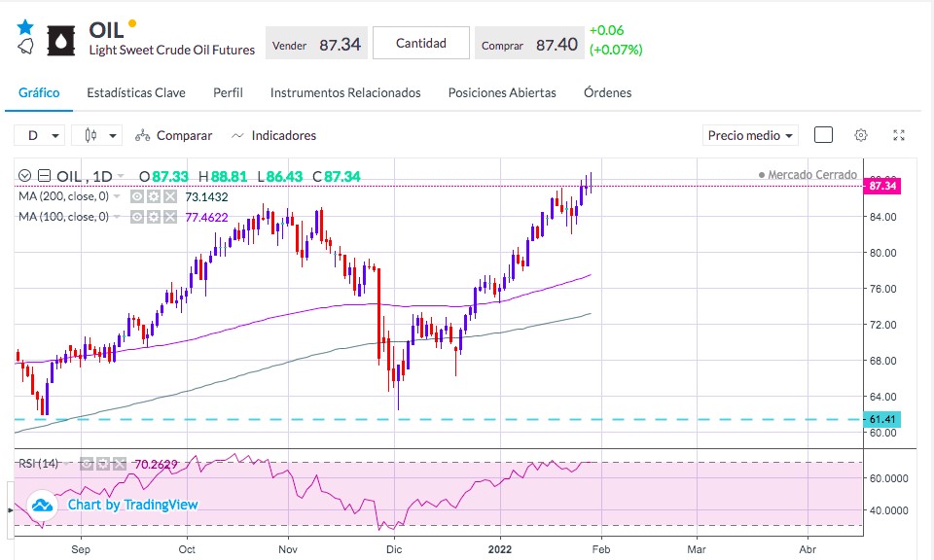The image size is (934, 560).
Task: Open the Indicadores indicators menu
Action: [x=274, y=136]
